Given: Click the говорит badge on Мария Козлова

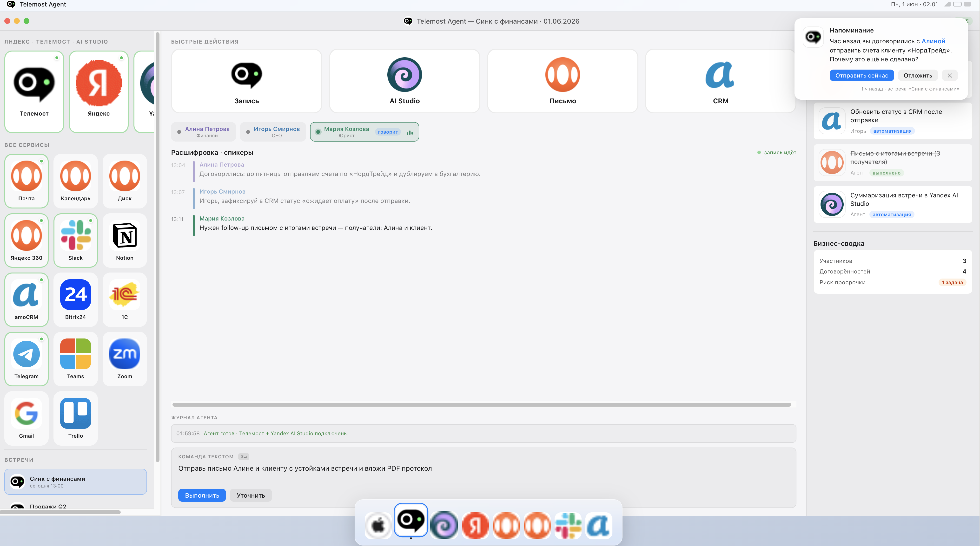Looking at the screenshot, I should click(388, 132).
